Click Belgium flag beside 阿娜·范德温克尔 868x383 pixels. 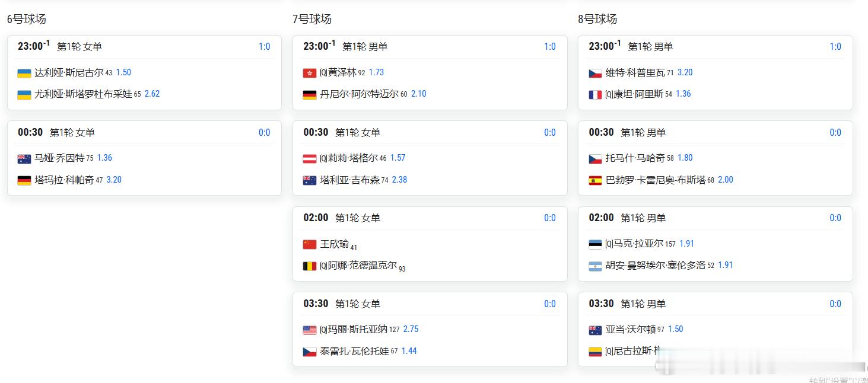(x=310, y=266)
